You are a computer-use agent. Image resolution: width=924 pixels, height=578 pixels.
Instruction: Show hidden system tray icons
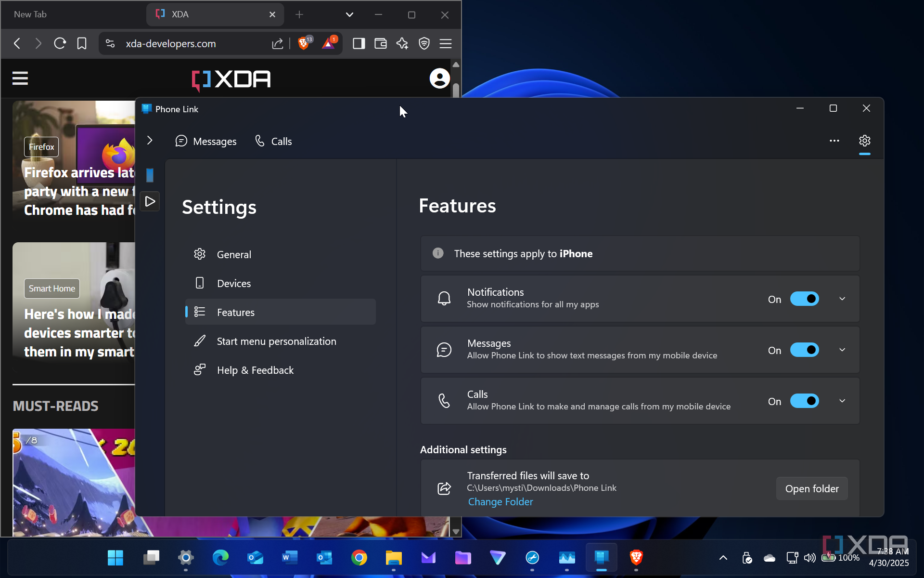pos(723,558)
